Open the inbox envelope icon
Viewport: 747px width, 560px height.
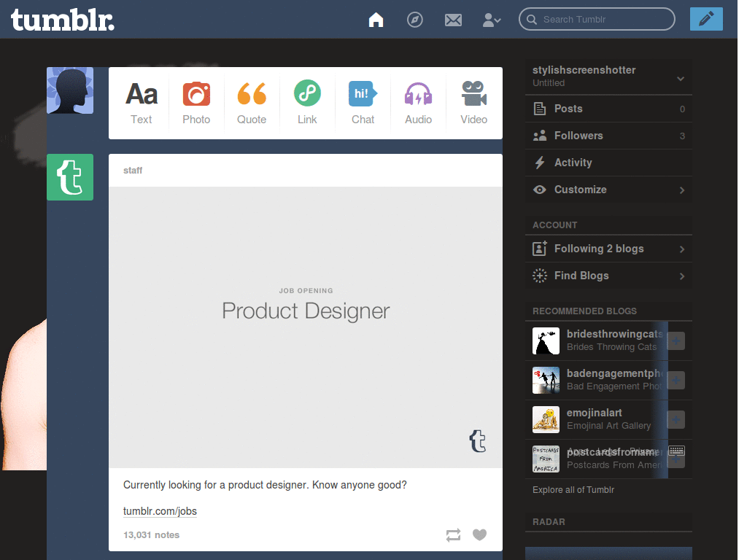coord(453,20)
